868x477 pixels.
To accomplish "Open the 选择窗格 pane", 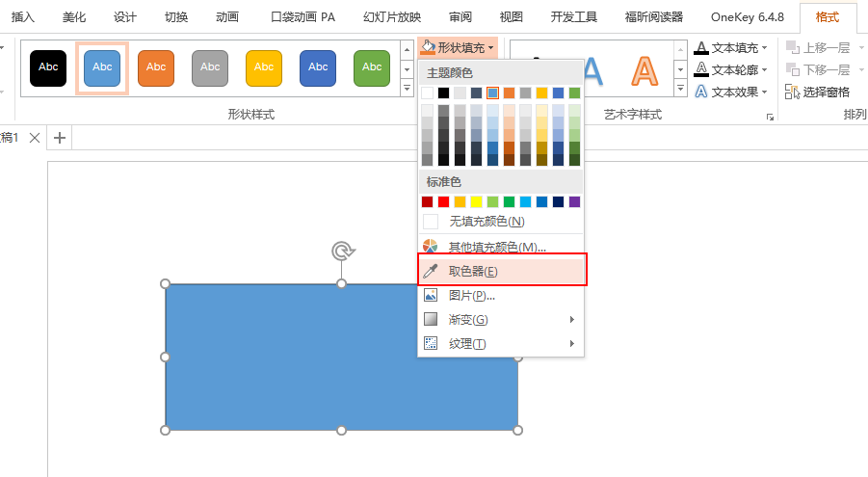I will click(x=817, y=92).
